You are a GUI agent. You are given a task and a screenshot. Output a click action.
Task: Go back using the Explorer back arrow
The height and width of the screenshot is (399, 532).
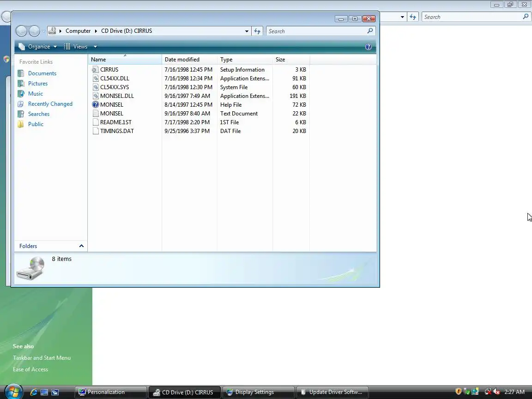pyautogui.click(x=21, y=31)
